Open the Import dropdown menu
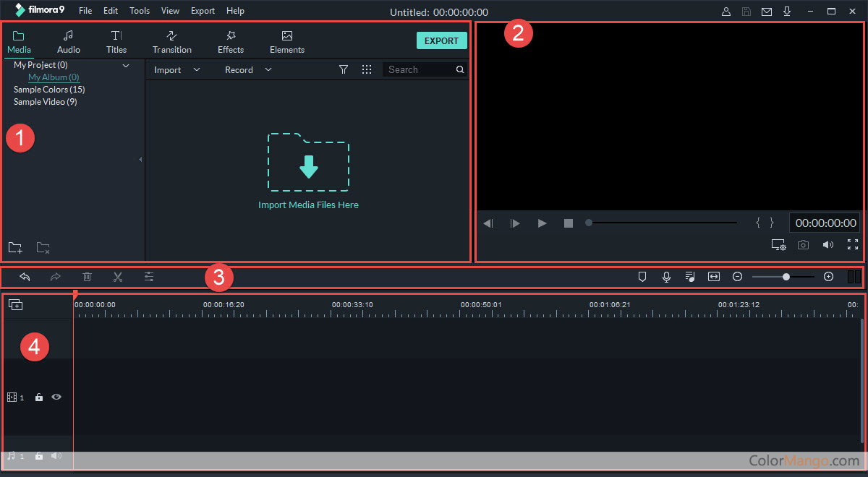The height and width of the screenshot is (477, 868). coord(195,69)
